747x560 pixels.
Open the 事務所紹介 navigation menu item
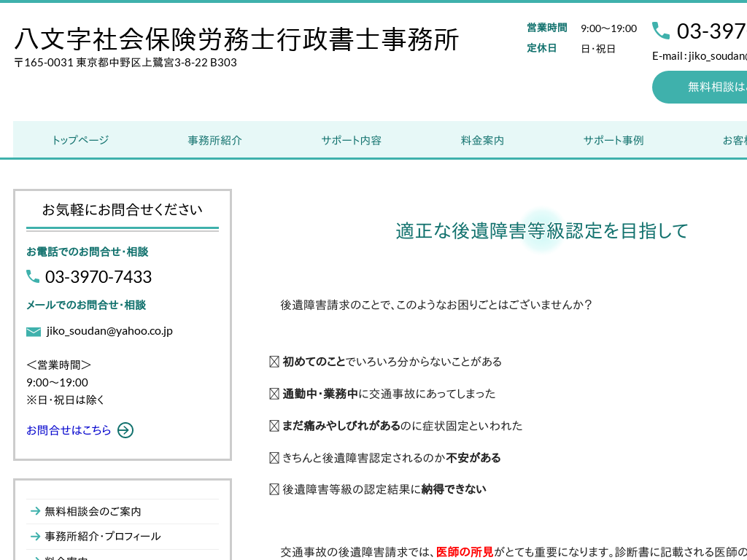point(214,140)
